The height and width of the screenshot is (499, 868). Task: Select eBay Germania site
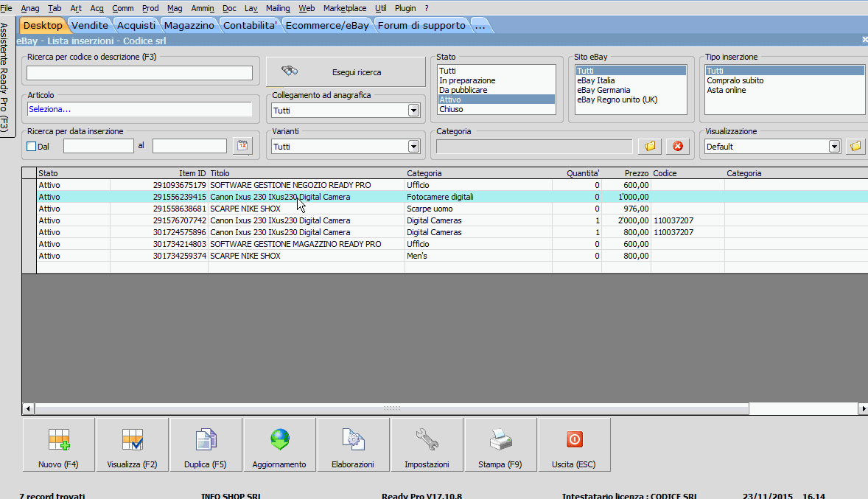(631, 90)
